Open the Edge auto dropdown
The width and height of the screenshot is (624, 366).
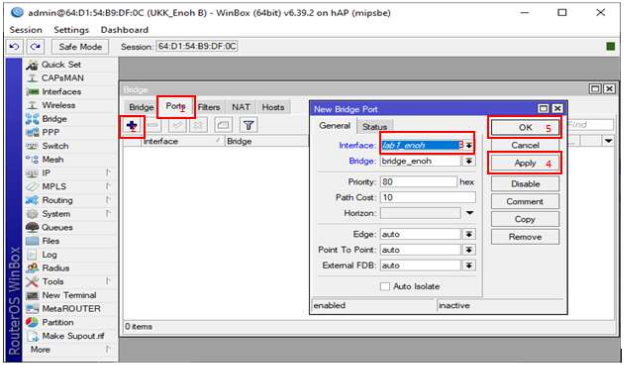(x=469, y=234)
